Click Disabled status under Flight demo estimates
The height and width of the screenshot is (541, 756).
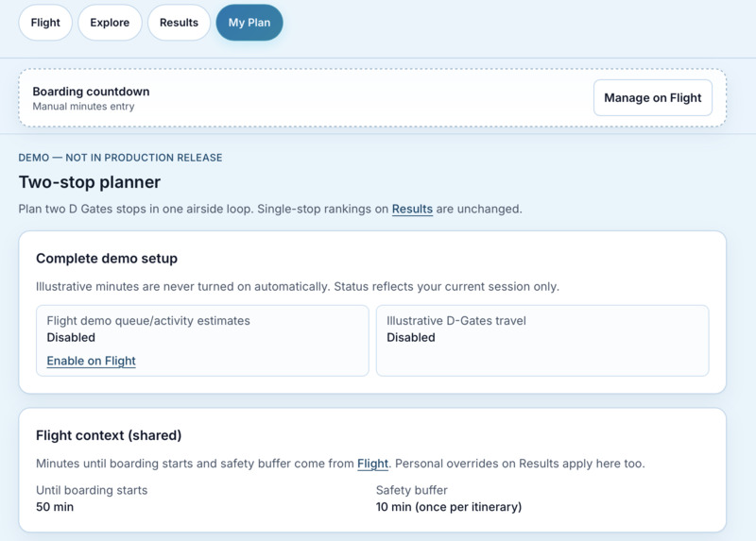point(71,337)
